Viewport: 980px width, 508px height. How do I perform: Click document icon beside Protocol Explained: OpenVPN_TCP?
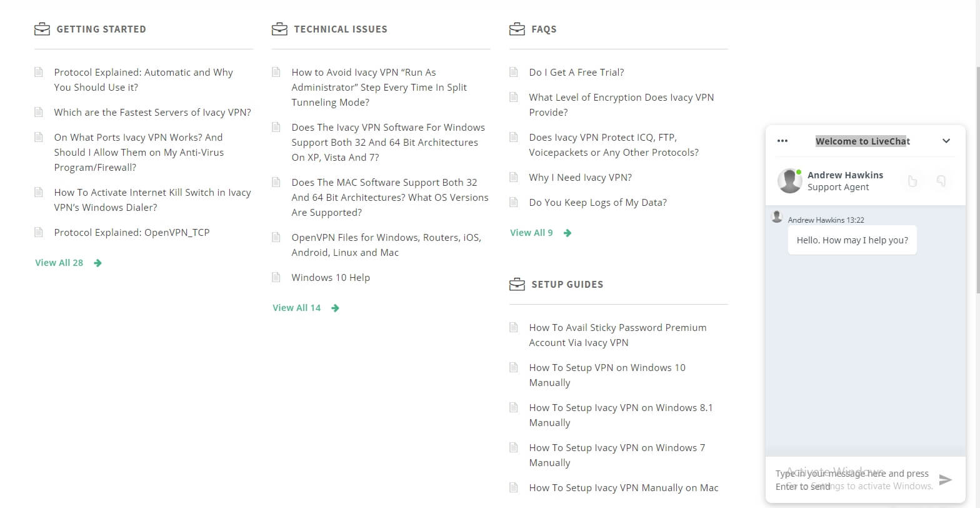(39, 232)
